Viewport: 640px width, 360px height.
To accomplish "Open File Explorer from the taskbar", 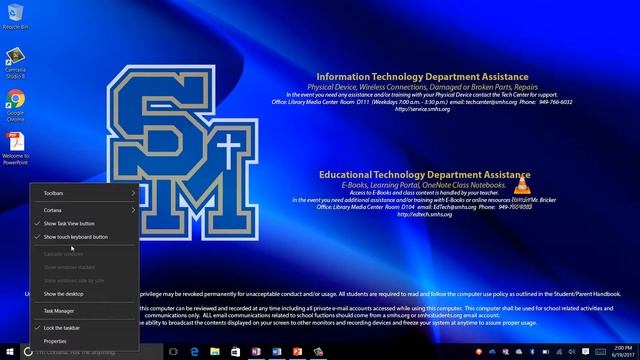I will [x=215, y=351].
